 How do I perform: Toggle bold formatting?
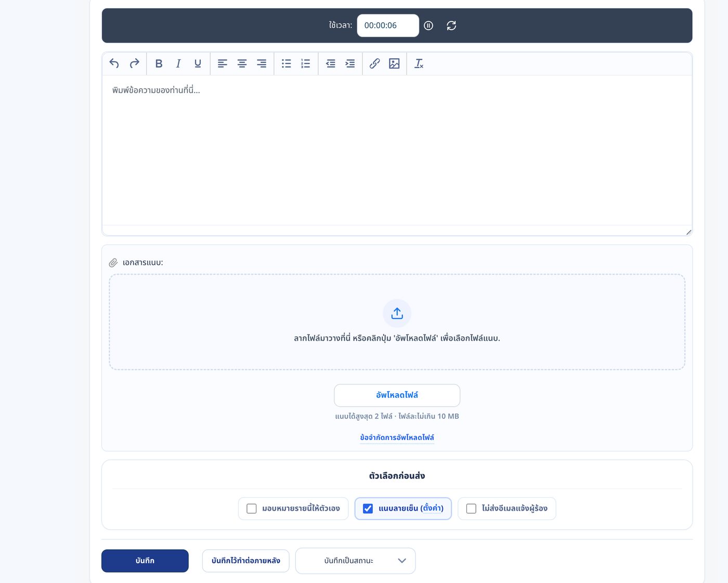point(159,63)
